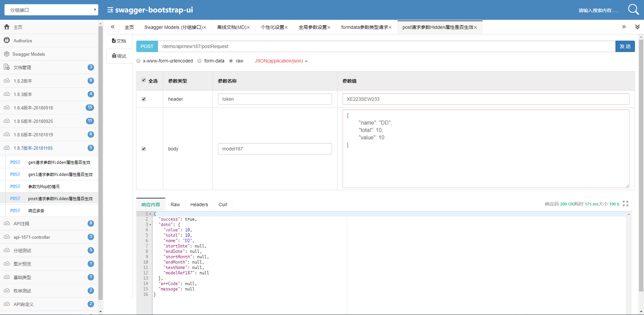Viewport: 644px width, 315px height.
Task: Toggle the 全选 select-all checkbox
Action: [x=144, y=80]
